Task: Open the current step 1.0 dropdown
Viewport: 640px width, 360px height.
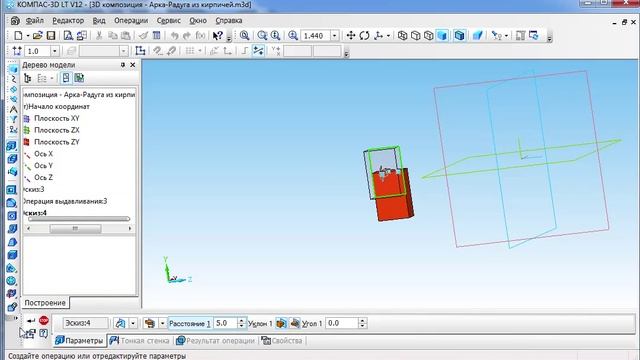Action: pyautogui.click(x=55, y=51)
